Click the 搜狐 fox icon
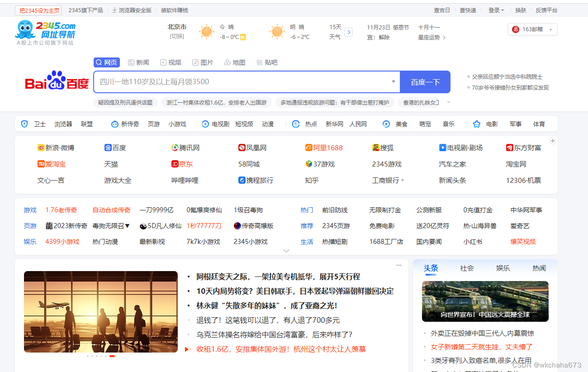588x372 pixels. tap(375, 148)
